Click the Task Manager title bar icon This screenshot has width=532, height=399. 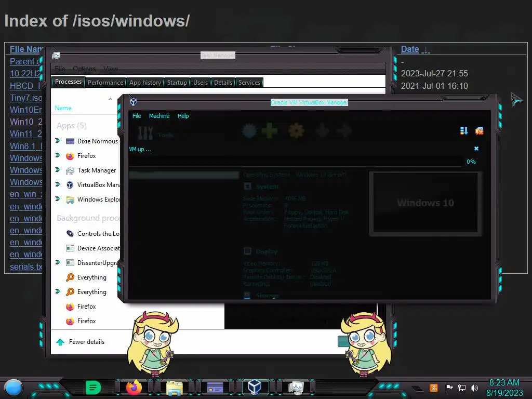pyautogui.click(x=56, y=55)
